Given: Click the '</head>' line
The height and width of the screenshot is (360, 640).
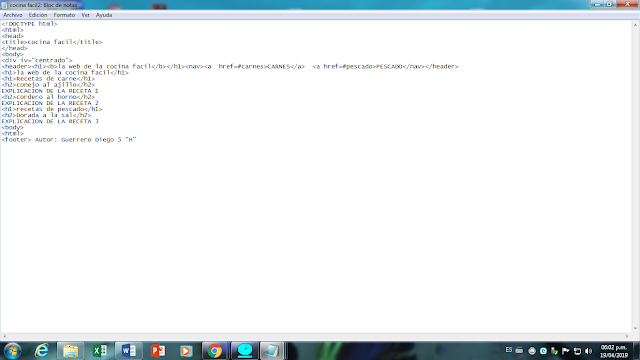Looking at the screenshot, I should click(14, 48).
